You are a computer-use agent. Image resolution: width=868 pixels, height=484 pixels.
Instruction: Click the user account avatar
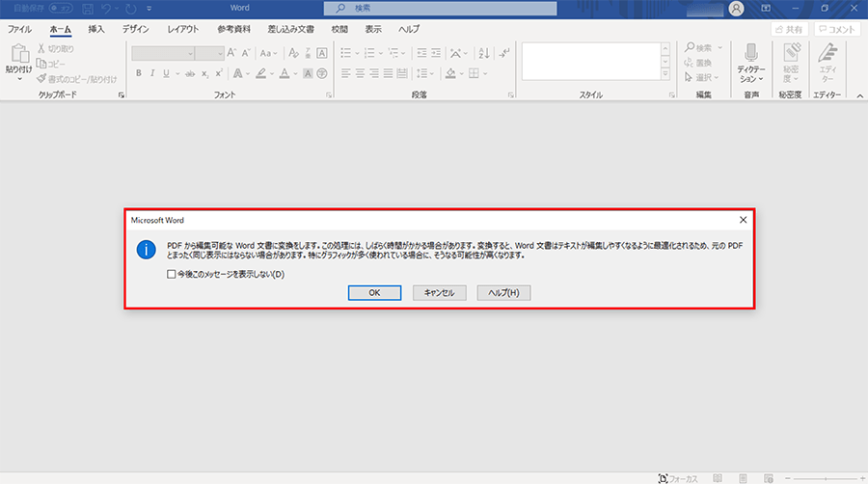pos(736,9)
